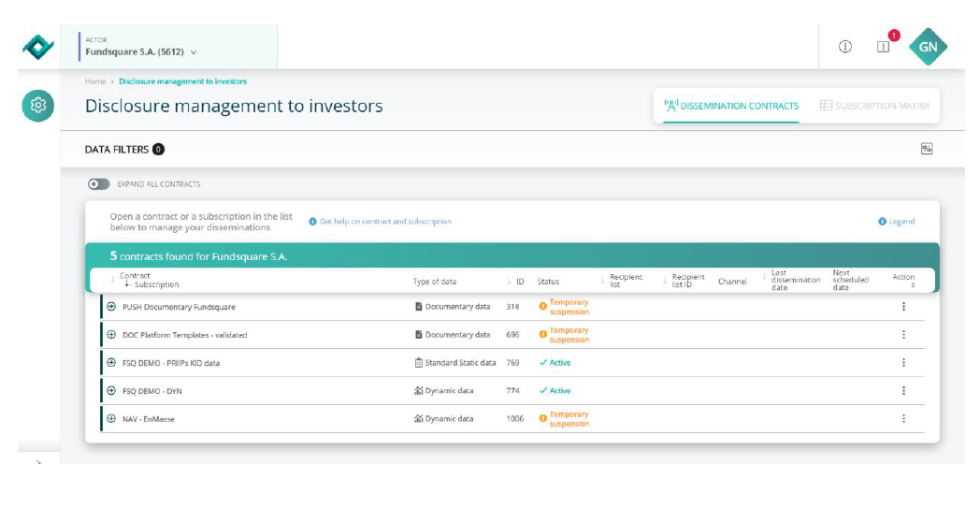Click the GN user avatar
980x523 pixels.
(x=928, y=47)
